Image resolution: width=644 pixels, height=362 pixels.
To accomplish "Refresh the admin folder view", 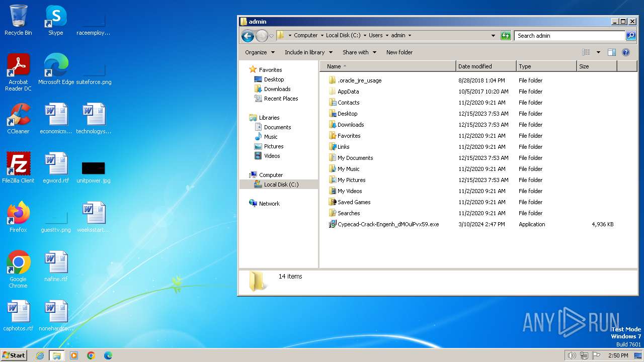I will [506, 36].
